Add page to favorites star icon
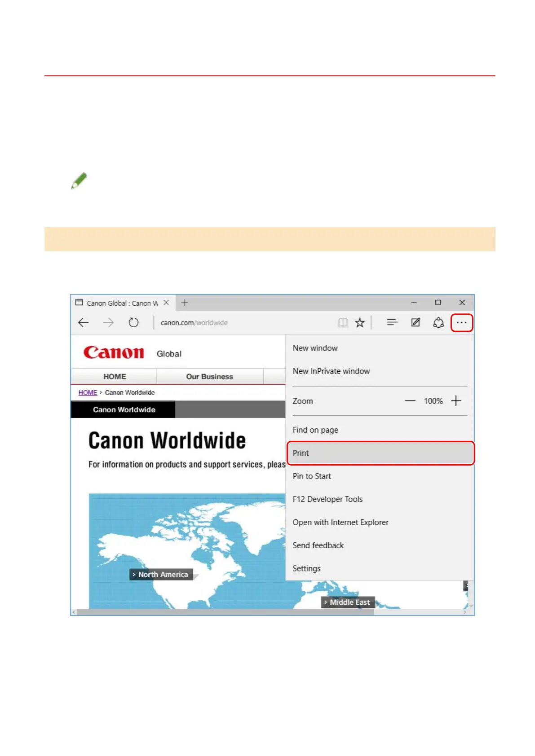The height and width of the screenshot is (756, 535). (x=360, y=322)
